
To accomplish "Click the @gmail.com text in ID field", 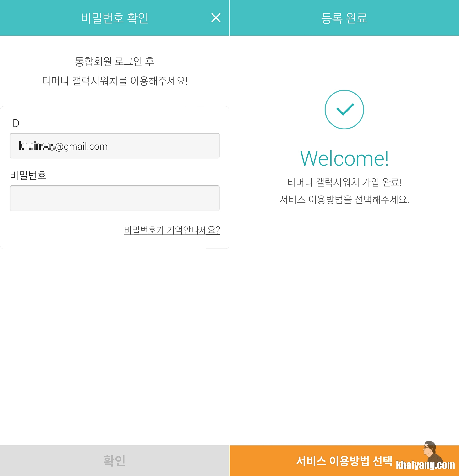I will (81, 146).
